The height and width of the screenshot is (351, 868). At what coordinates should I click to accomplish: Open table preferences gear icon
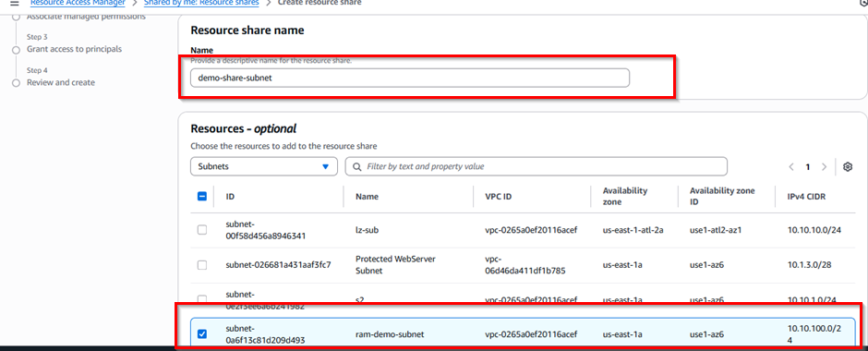click(847, 166)
